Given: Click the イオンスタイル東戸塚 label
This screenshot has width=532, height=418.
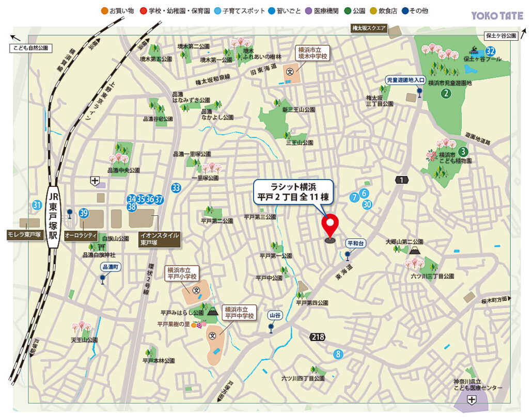Looking at the screenshot, I should pyautogui.click(x=160, y=238).
